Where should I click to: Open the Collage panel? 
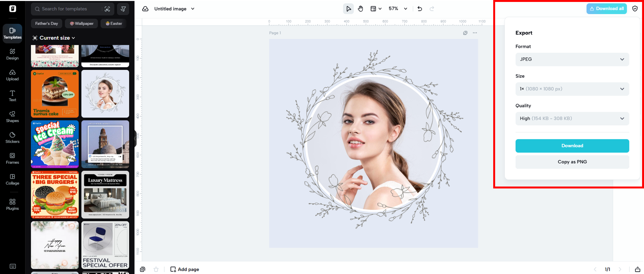pyautogui.click(x=12, y=179)
